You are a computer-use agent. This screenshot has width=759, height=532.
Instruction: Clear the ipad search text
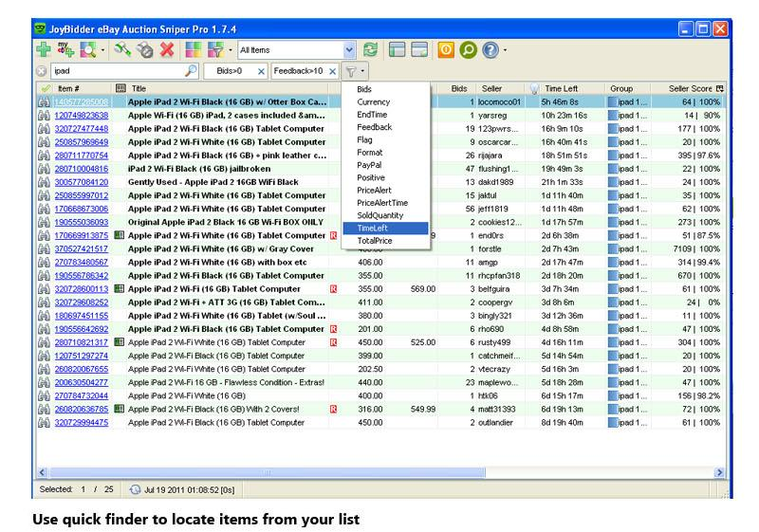coord(42,71)
